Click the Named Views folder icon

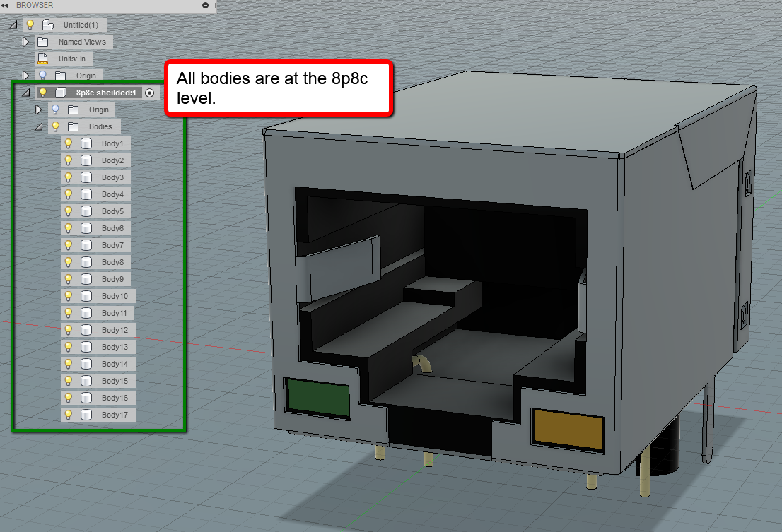click(x=43, y=41)
